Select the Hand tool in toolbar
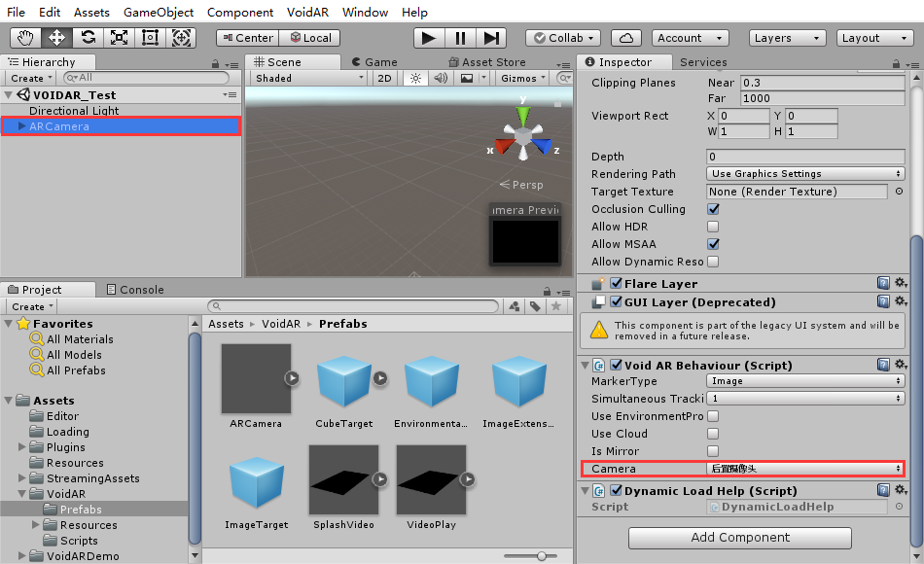 click(25, 38)
